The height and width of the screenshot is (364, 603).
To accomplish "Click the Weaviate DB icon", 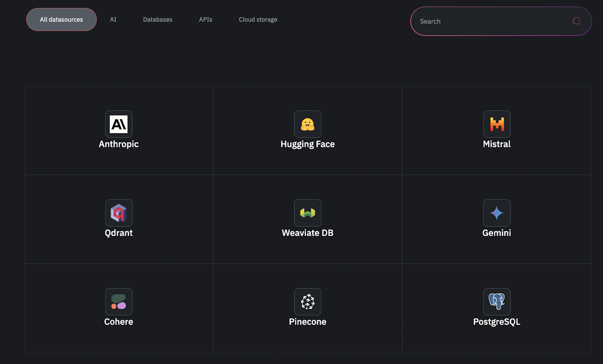I will [308, 213].
